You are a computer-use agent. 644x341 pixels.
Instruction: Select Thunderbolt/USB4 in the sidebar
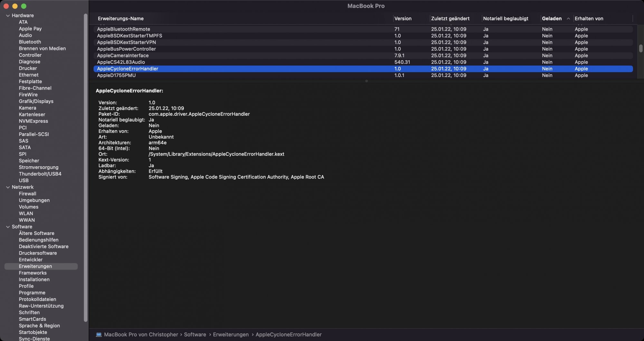click(x=40, y=174)
